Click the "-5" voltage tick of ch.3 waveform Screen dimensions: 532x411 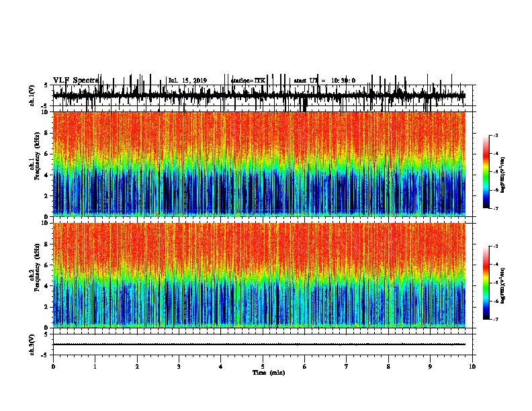(x=46, y=355)
